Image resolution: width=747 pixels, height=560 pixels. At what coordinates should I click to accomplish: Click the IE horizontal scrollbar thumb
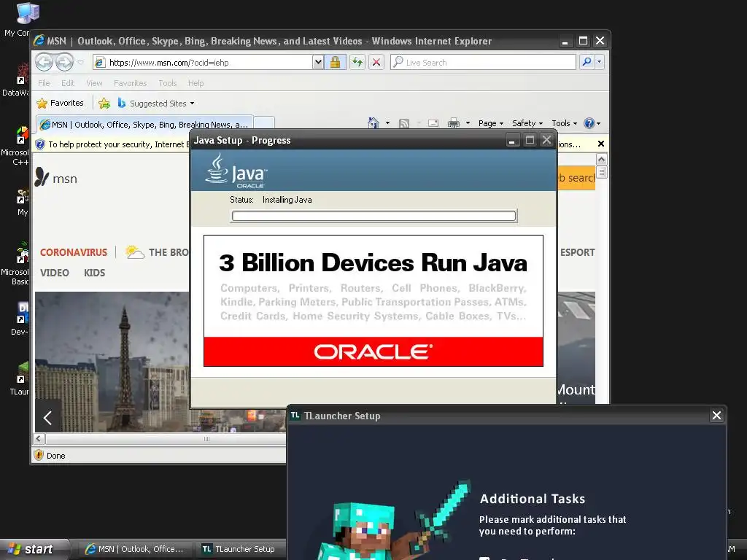point(206,438)
